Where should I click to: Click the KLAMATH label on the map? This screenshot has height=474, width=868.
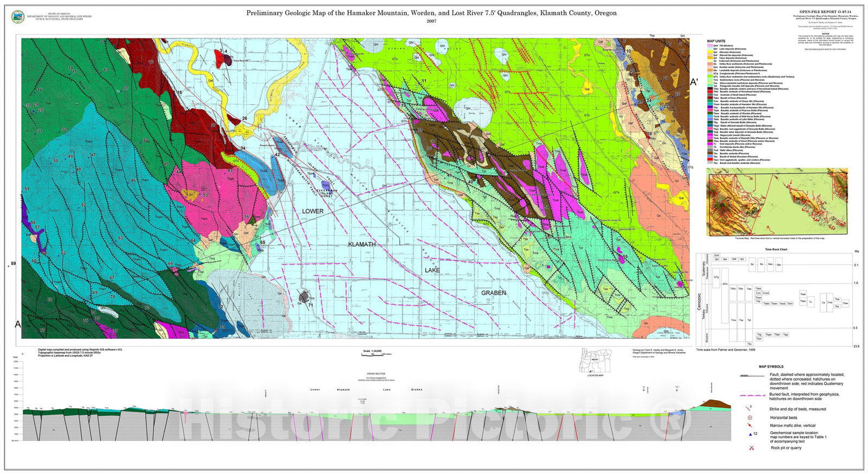point(362,244)
